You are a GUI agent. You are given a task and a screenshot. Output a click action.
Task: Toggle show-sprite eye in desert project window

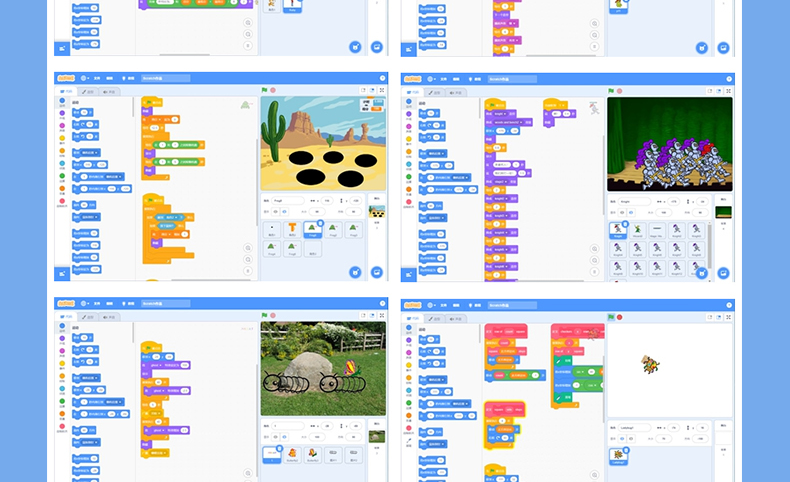tap(276, 212)
